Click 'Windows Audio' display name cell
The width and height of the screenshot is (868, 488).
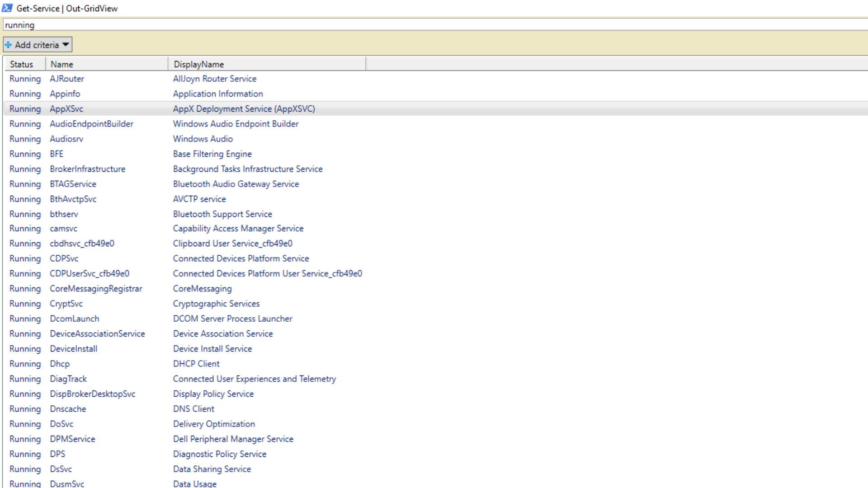[203, 139]
